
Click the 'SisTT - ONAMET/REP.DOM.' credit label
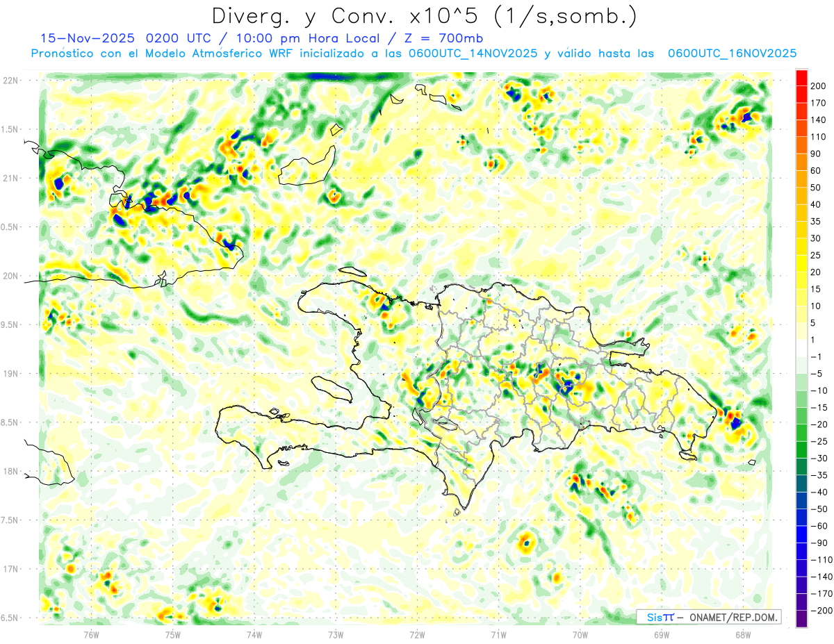click(710, 617)
